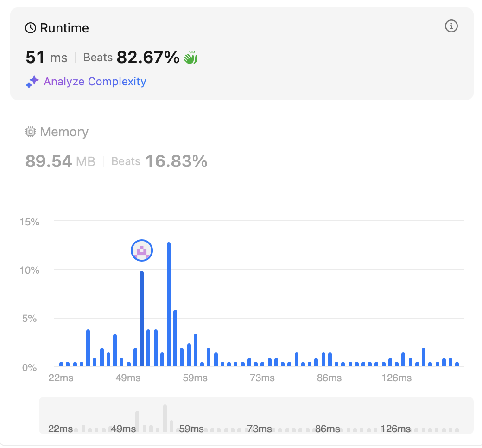Click the 126ms label on the main chart axis
The image size is (482, 448).
click(396, 378)
